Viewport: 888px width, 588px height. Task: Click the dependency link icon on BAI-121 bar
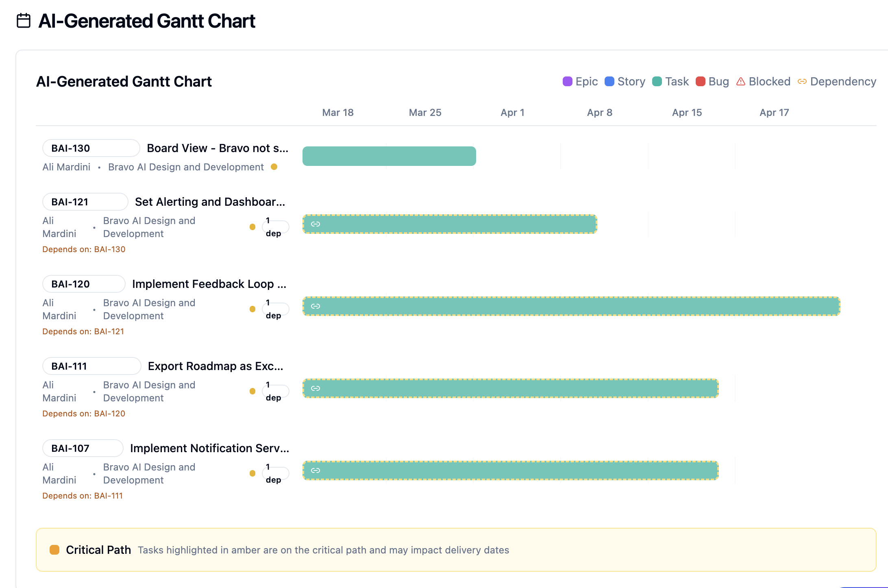316,224
